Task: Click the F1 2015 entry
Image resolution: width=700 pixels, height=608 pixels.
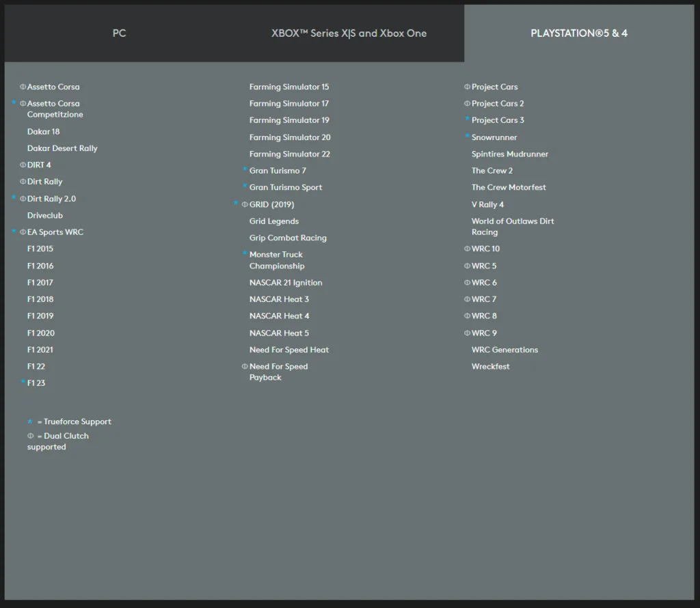Action: click(x=40, y=249)
